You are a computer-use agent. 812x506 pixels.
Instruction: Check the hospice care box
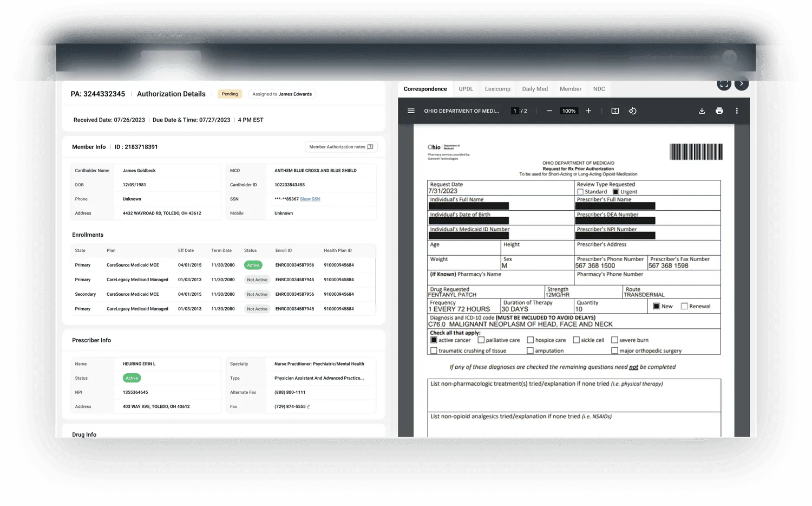531,340
